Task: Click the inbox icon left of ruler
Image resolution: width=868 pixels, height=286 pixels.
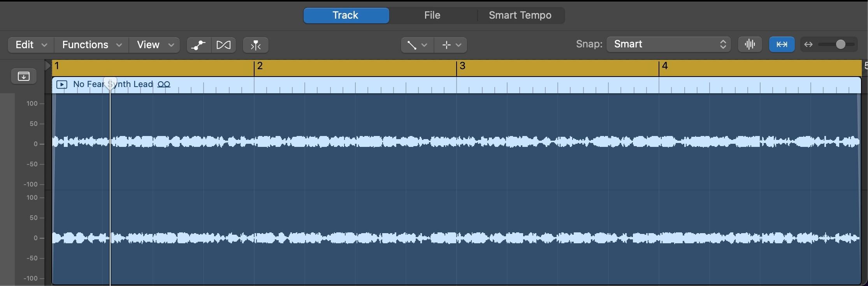Action: pyautogui.click(x=24, y=76)
